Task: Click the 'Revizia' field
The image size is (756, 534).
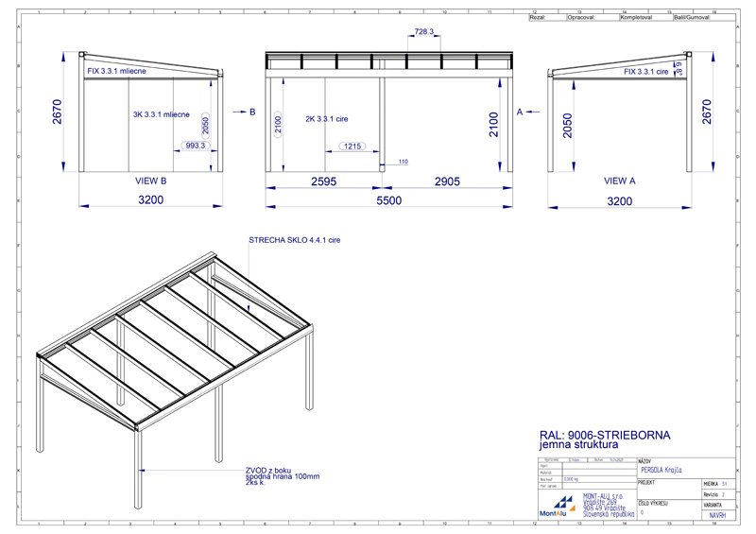Action: click(718, 495)
